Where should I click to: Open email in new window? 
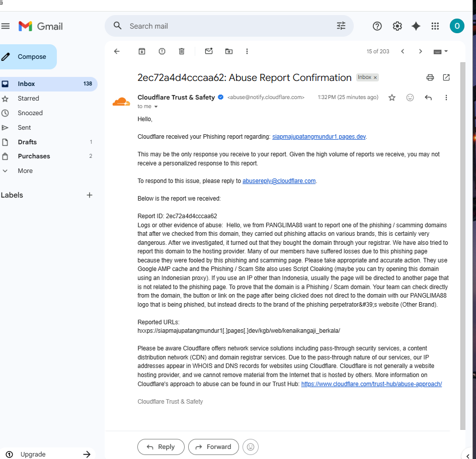coord(446,77)
